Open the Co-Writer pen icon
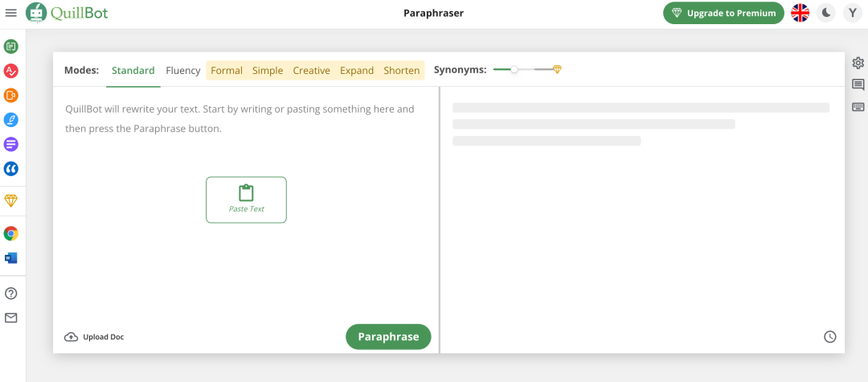The width and height of the screenshot is (868, 382). (x=11, y=120)
